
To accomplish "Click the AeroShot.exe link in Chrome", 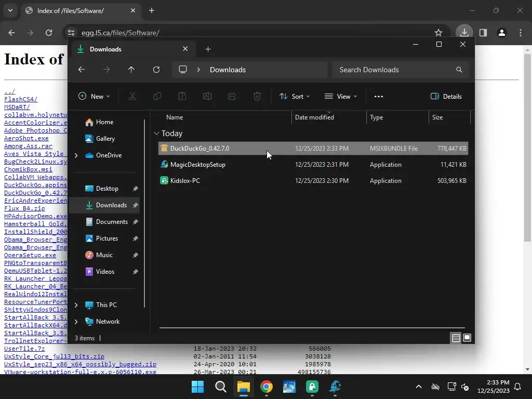I will click(x=26, y=138).
